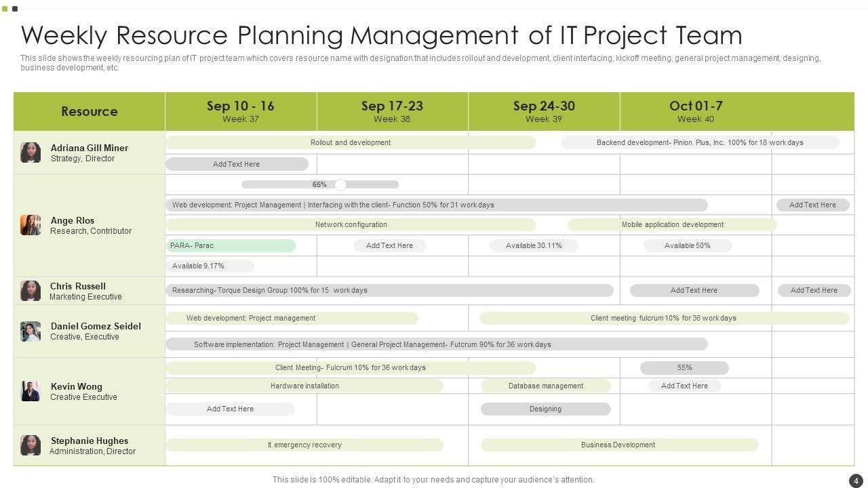
Task: Select Kevin Wong's profile picture
Action: (31, 391)
